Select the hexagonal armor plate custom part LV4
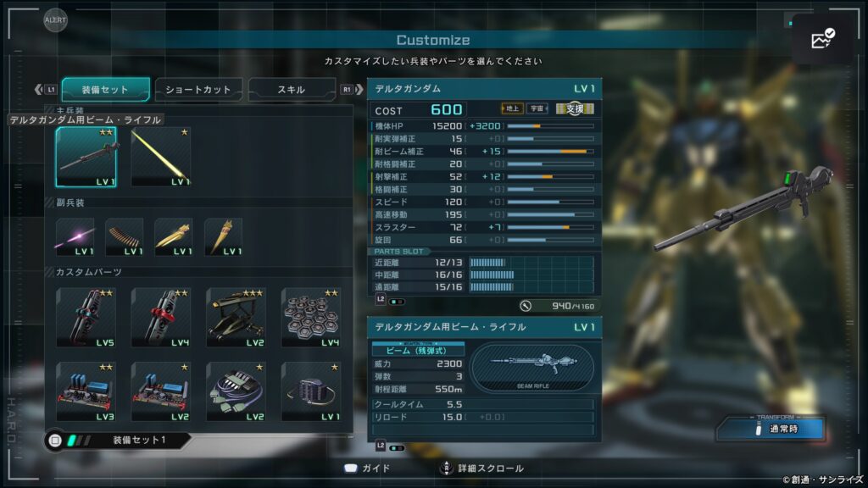Screen dimensions: 868x488 point(310,318)
